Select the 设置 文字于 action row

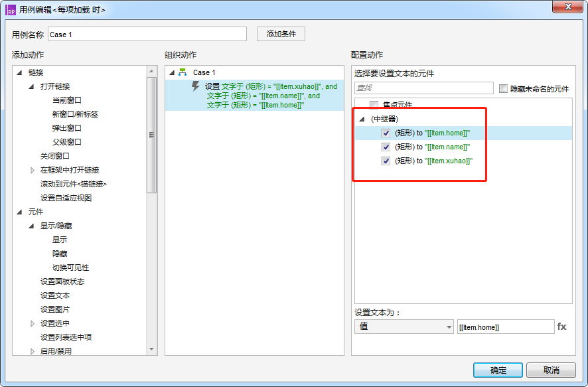254,95
